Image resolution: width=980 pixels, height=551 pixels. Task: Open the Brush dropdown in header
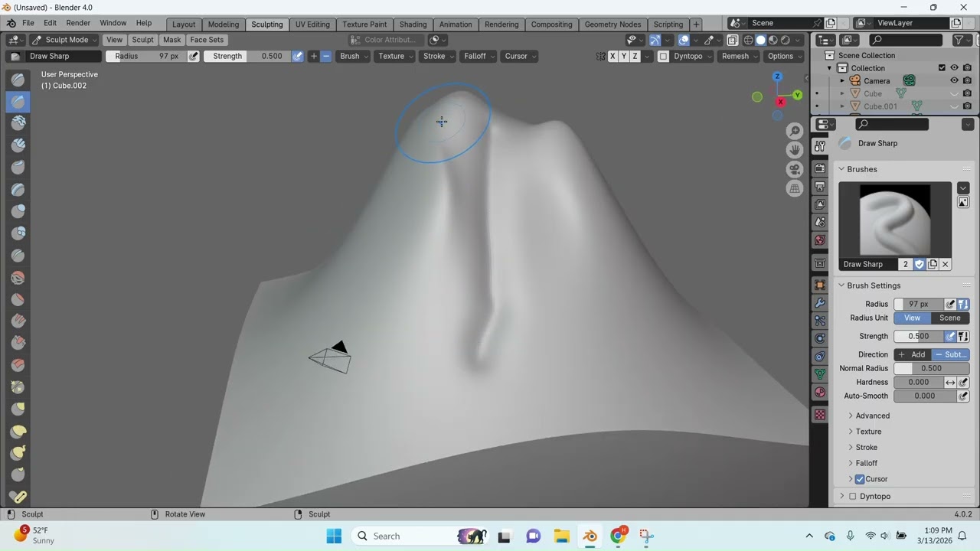click(x=353, y=56)
